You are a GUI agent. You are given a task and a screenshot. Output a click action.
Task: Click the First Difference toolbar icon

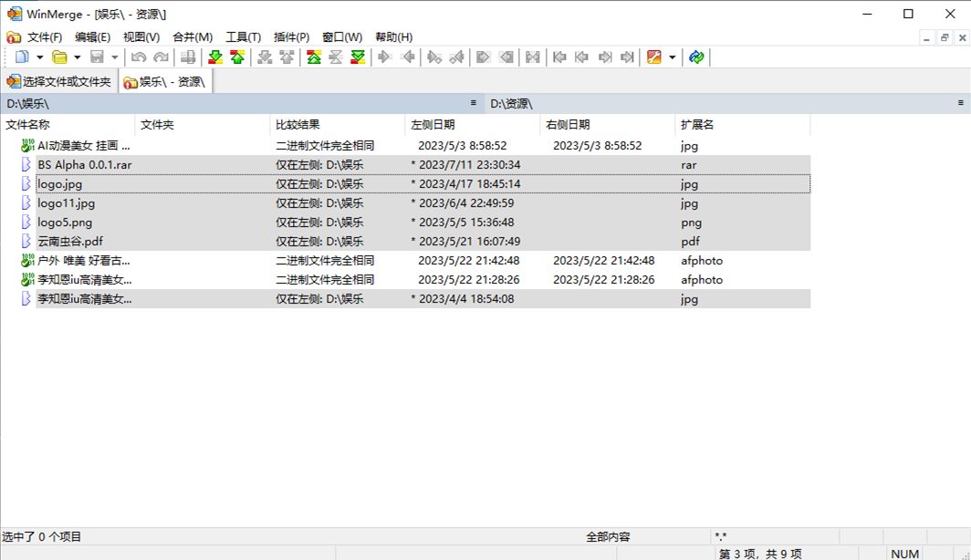(313, 57)
